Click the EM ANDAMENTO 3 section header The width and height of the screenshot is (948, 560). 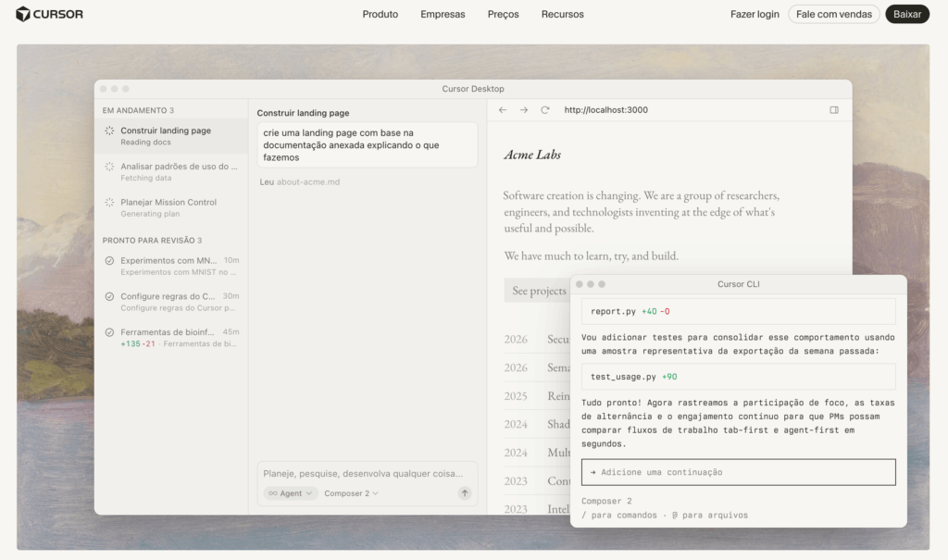coord(138,110)
